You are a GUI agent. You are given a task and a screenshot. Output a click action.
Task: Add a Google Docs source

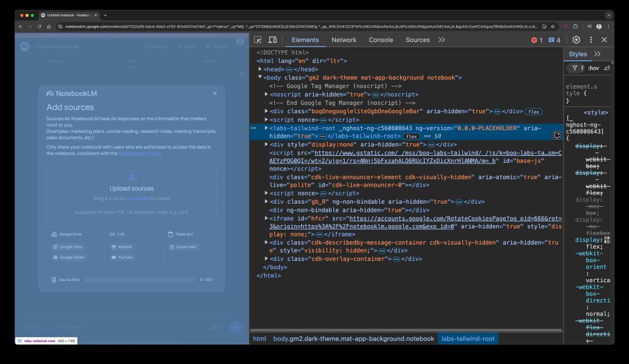point(68,247)
